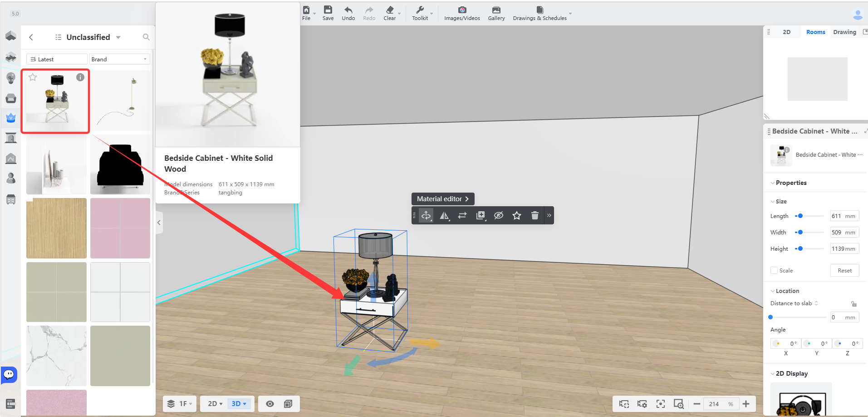Mirror the selected object
This screenshot has width=868, height=417.
[x=444, y=215]
